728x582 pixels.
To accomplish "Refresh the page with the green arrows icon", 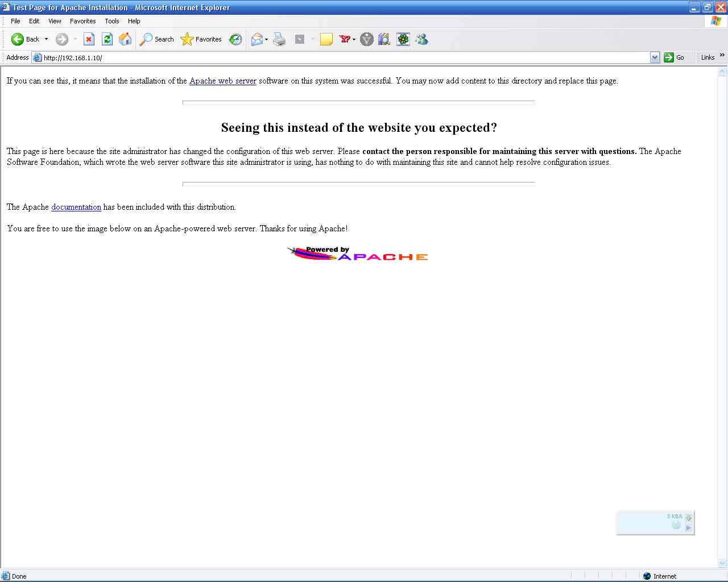I will [x=107, y=39].
